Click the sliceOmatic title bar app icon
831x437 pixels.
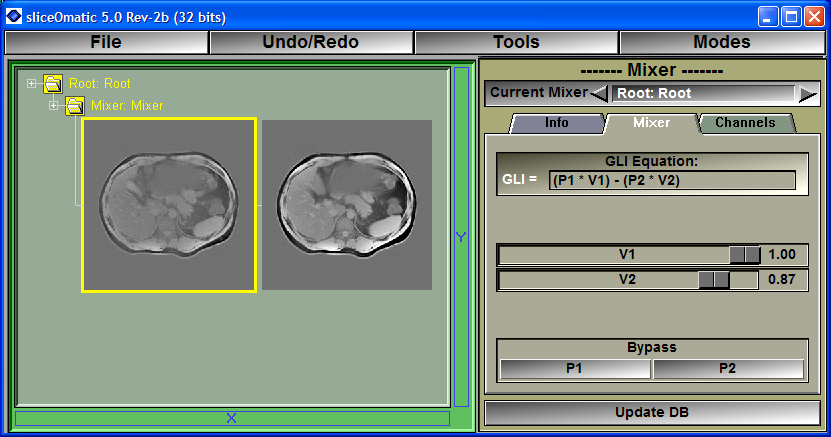pos(14,15)
